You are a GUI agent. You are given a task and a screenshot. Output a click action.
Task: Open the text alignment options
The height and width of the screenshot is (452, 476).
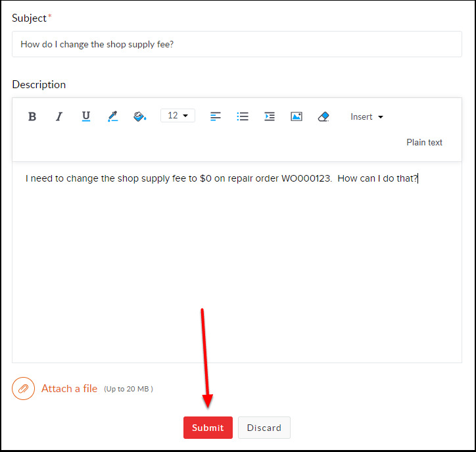[216, 116]
